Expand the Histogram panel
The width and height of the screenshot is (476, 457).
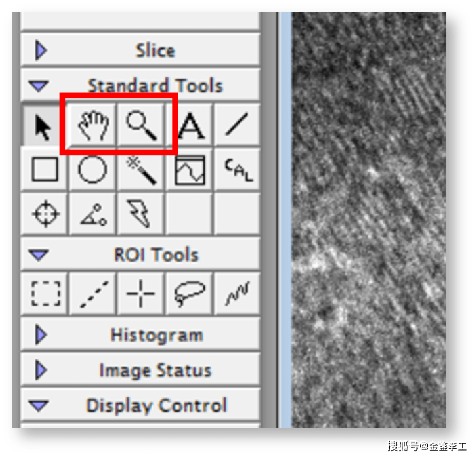click(x=41, y=335)
